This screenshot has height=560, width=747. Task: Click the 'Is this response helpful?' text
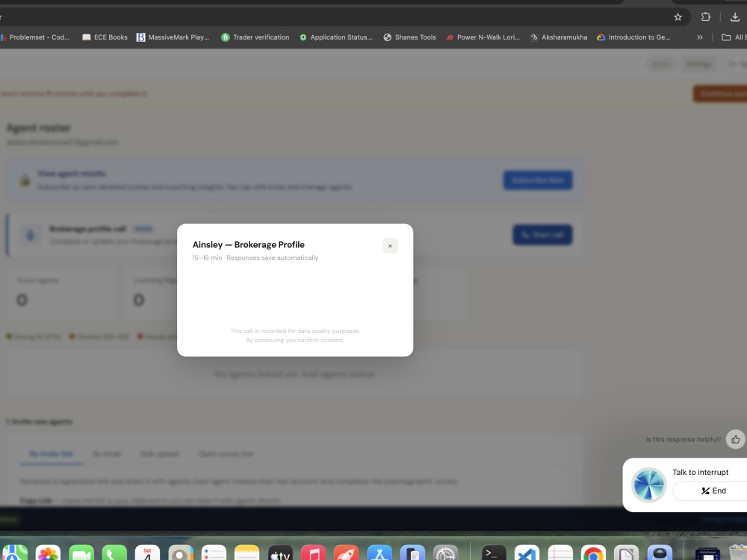[x=684, y=439]
